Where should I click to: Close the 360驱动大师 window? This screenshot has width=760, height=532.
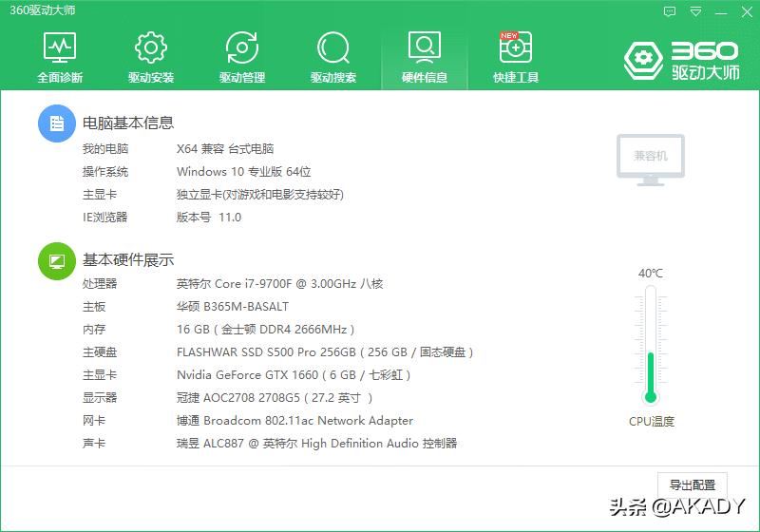click(x=747, y=11)
